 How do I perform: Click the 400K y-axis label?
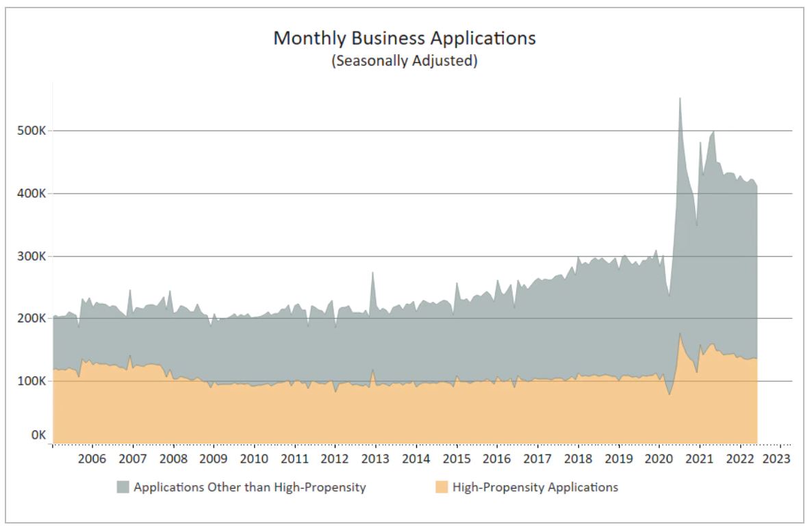click(31, 194)
